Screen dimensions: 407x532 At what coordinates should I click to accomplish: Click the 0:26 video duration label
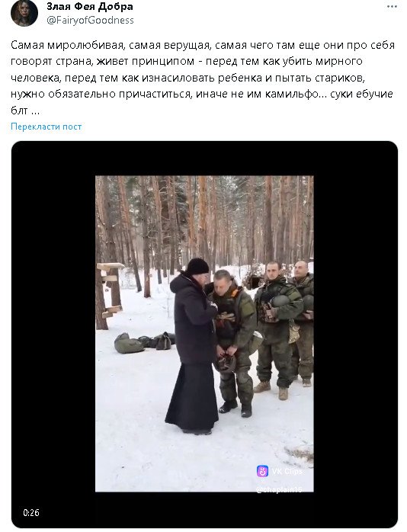click(x=31, y=512)
